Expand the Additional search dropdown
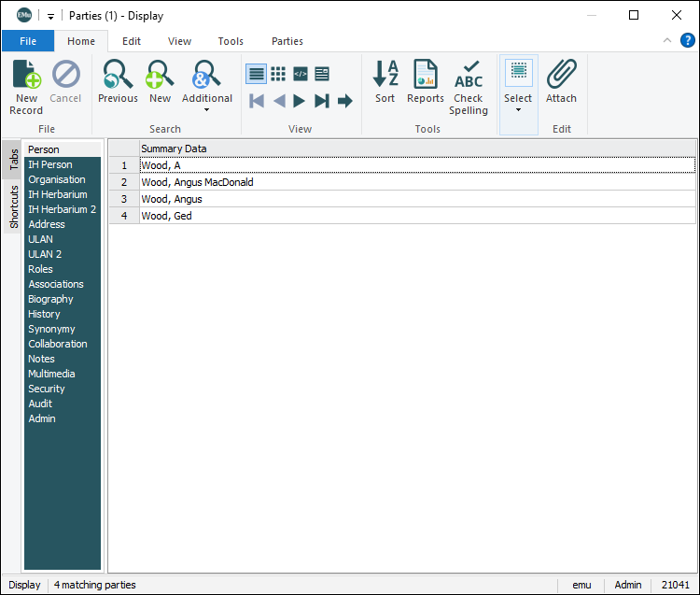This screenshot has width=700, height=595. point(206,110)
